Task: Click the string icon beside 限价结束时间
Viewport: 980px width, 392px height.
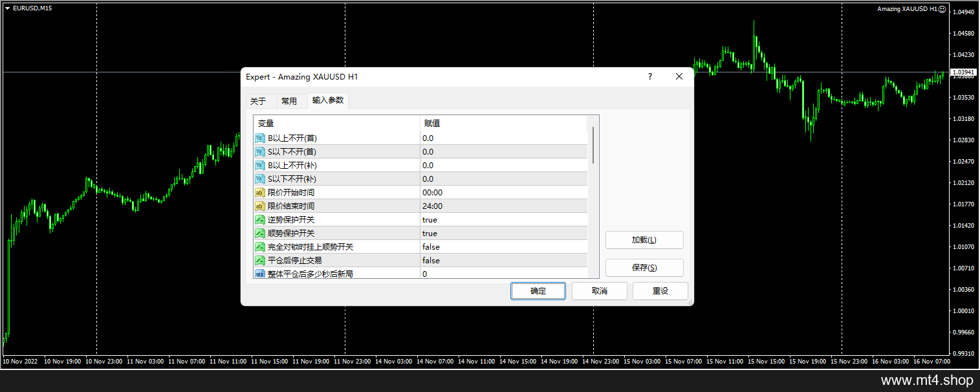Action: pos(259,206)
